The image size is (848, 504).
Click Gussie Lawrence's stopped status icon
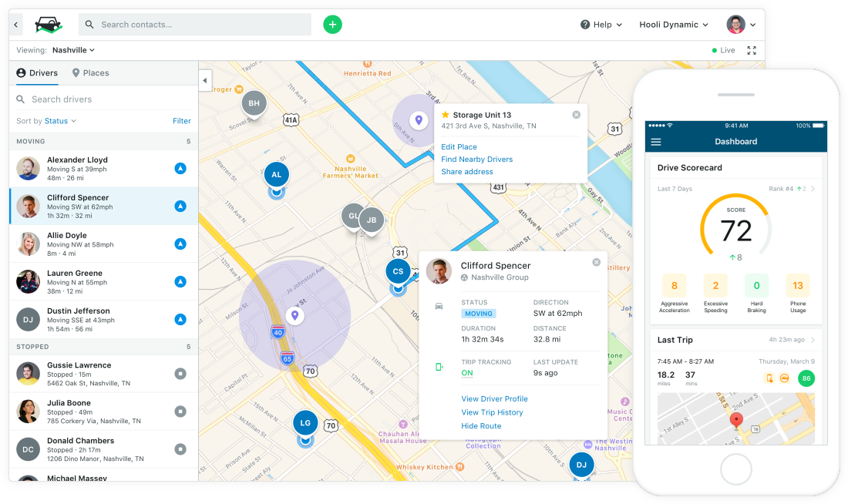pyautogui.click(x=180, y=374)
